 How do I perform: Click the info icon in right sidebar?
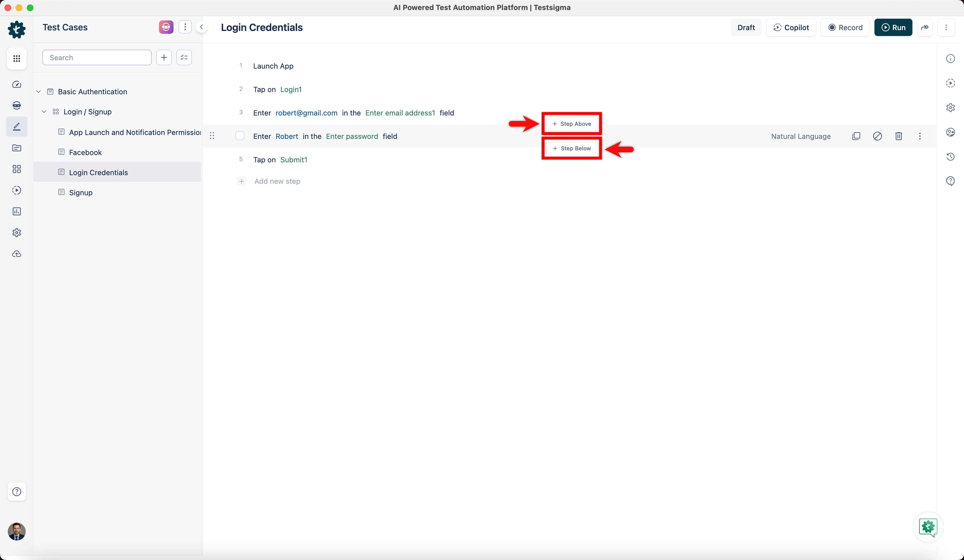click(950, 59)
